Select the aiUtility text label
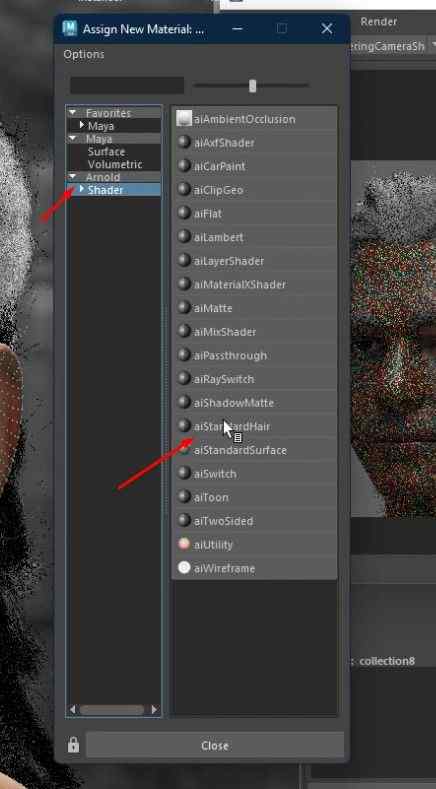The height and width of the screenshot is (789, 436). [x=213, y=544]
